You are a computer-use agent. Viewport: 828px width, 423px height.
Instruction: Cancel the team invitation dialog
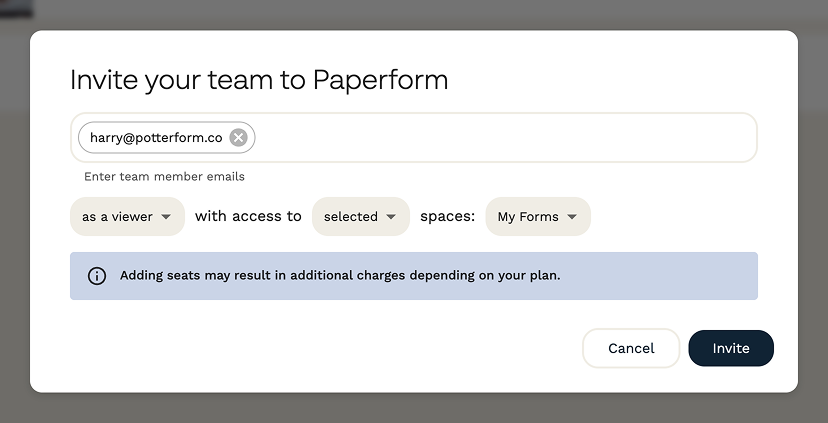pyautogui.click(x=631, y=349)
